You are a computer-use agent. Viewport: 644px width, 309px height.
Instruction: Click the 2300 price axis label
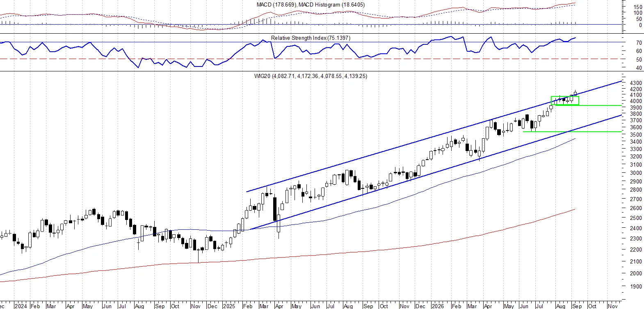(x=636, y=239)
